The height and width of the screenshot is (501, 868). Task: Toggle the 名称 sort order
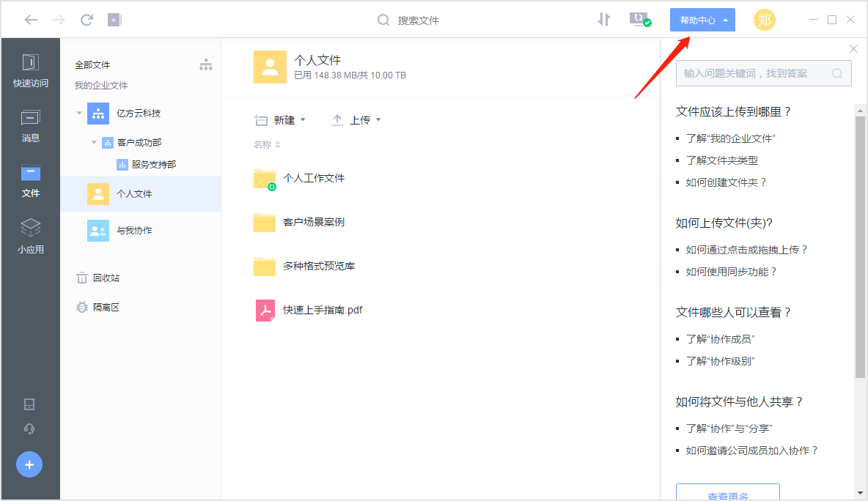pyautogui.click(x=267, y=144)
